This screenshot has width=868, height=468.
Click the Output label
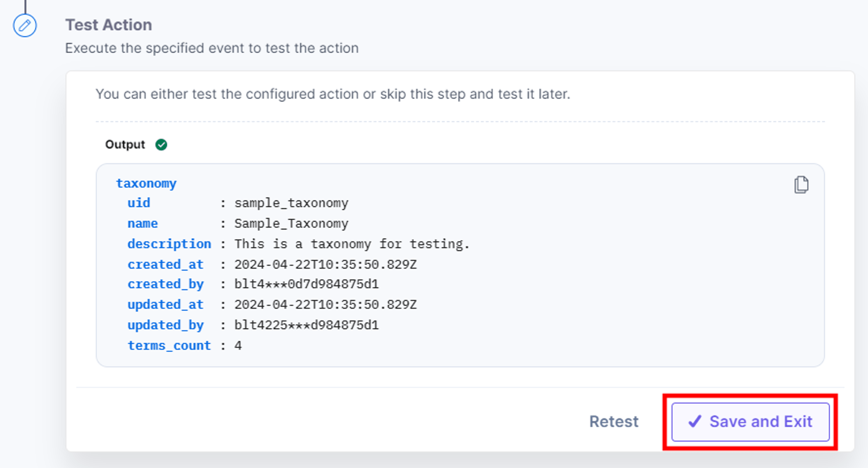point(125,145)
